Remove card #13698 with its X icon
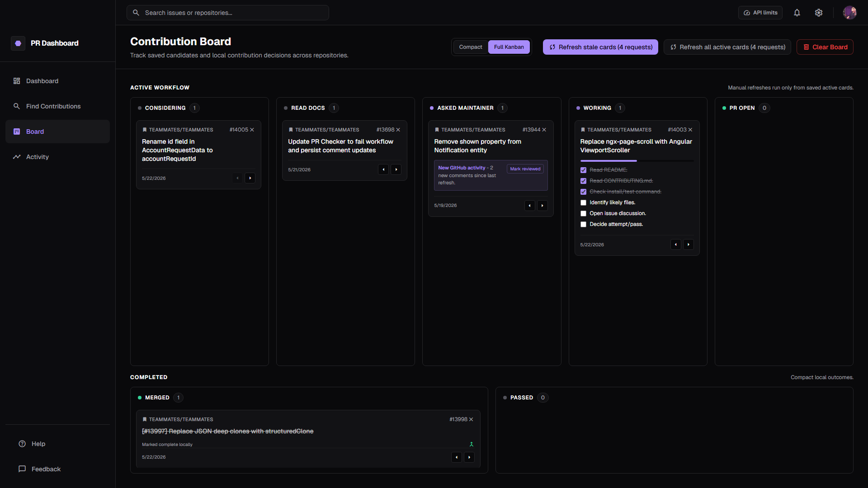 [398, 130]
